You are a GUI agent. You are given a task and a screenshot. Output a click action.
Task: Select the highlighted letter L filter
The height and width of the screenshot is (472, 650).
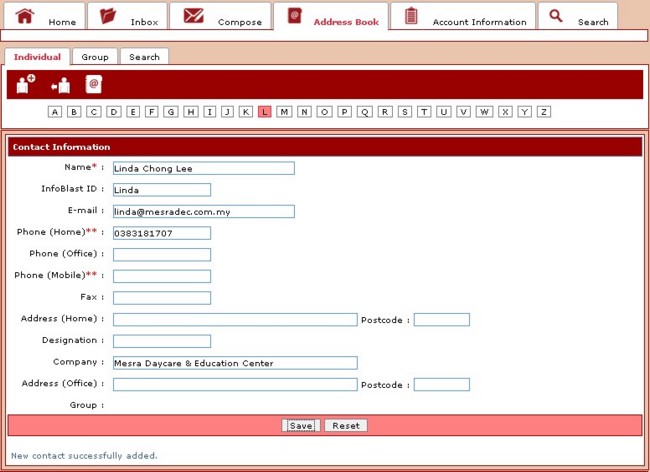click(x=264, y=112)
